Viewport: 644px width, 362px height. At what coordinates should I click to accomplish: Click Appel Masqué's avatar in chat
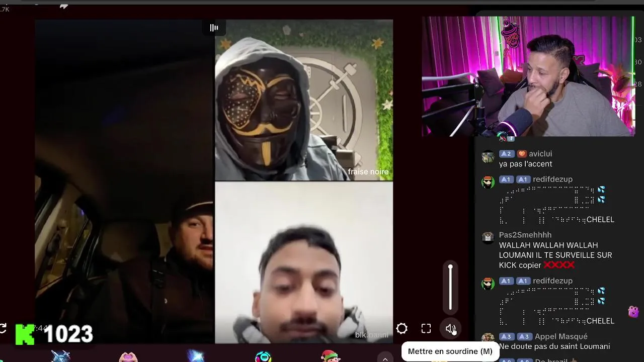(488, 339)
